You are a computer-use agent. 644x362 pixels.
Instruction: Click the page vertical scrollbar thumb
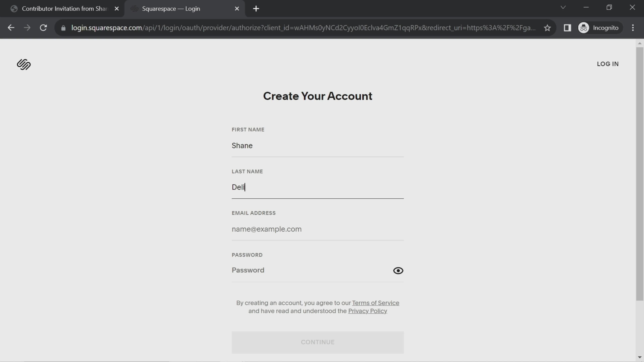click(639, 174)
